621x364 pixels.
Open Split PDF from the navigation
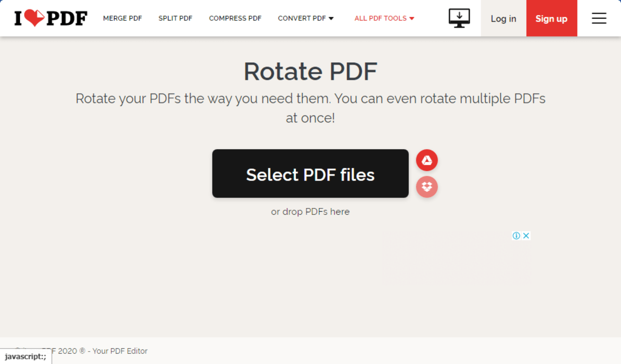click(x=175, y=18)
